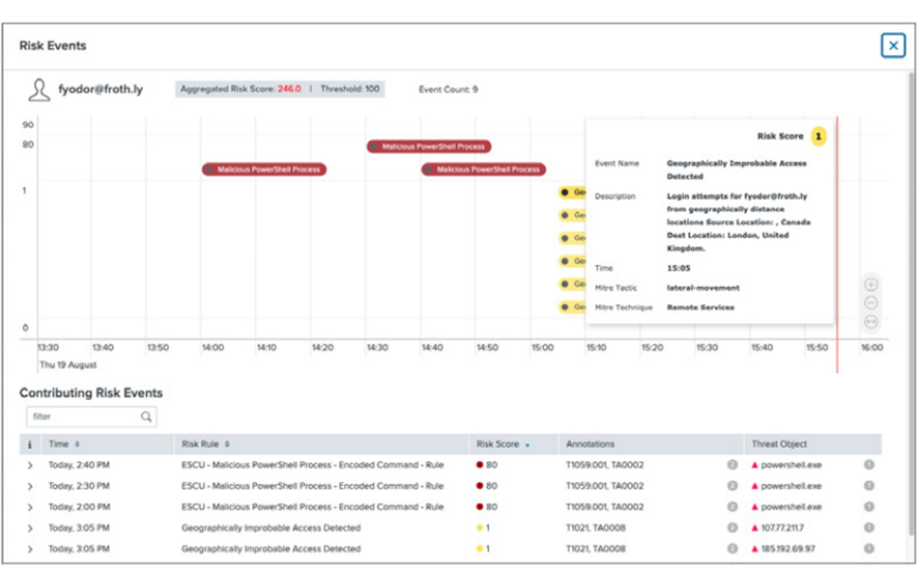Expand the row with threat object 107.77.211.7
Viewport: 924px width, 574px height.
(29, 529)
